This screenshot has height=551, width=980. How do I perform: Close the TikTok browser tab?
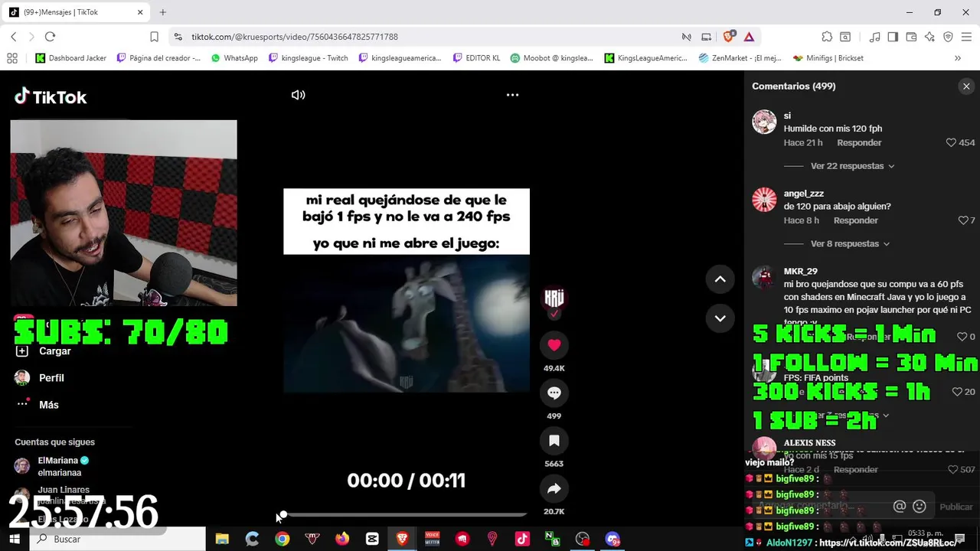140,12
